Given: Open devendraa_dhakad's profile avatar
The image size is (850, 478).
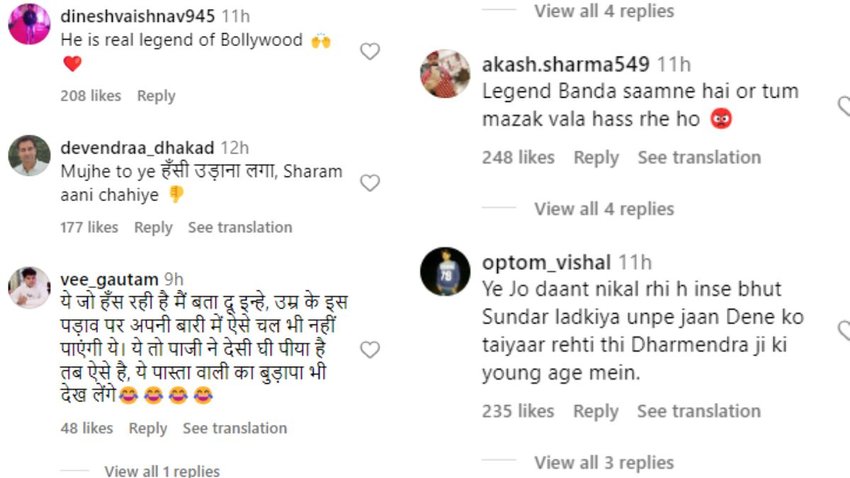Looking at the screenshot, I should (x=29, y=155).
